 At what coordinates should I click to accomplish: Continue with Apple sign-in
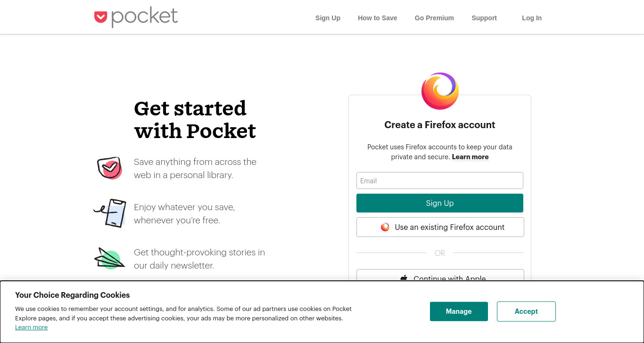440,275
